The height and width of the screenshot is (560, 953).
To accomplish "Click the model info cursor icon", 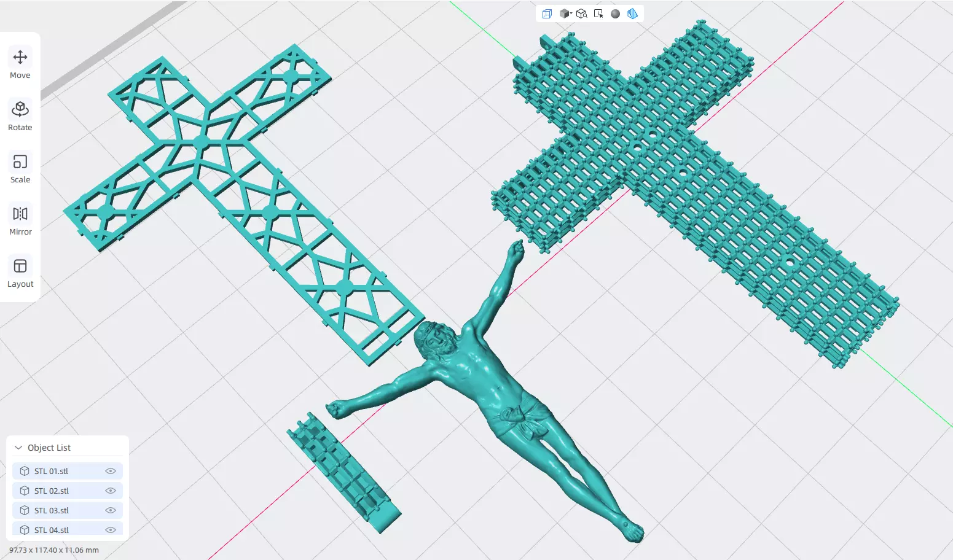I will 598,14.
